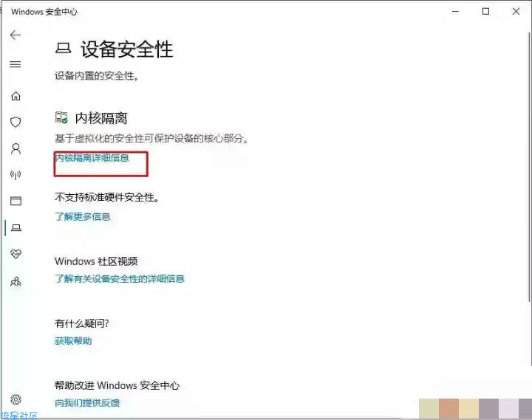Click 基于虚拟化的安全性 description text
The image size is (532, 420).
click(x=151, y=138)
